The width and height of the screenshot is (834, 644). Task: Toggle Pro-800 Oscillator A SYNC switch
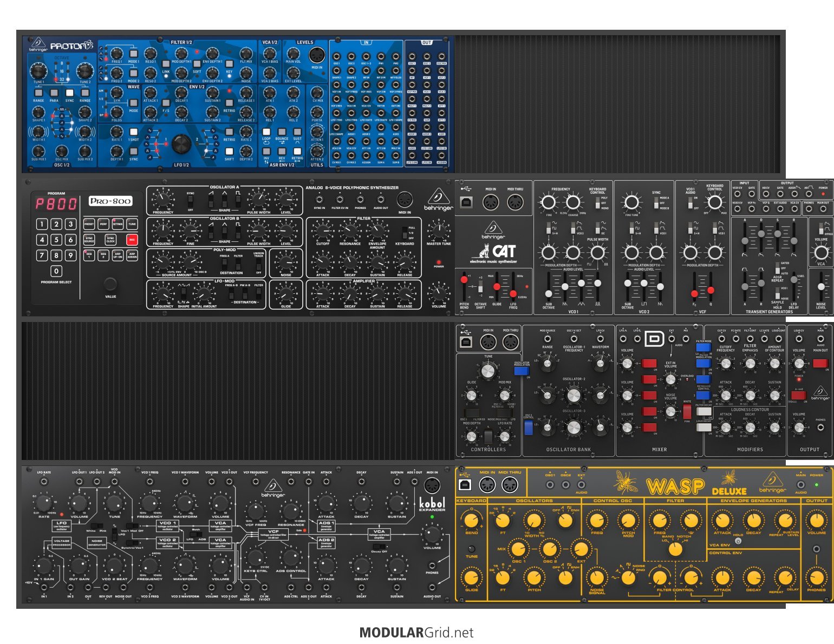191,201
